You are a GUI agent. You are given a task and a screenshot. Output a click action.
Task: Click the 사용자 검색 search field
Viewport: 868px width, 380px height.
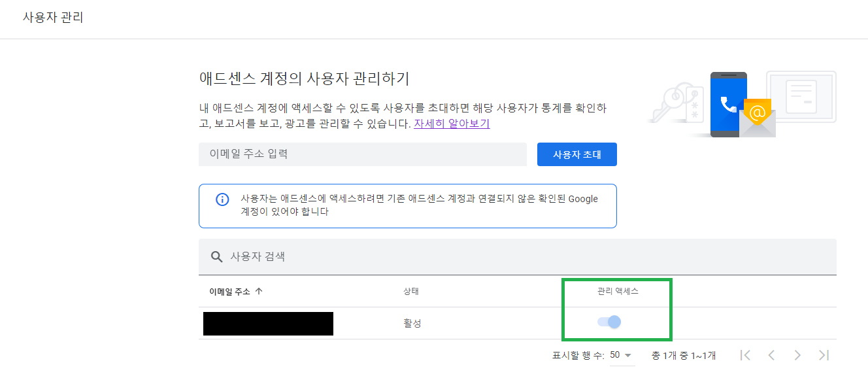523,256
